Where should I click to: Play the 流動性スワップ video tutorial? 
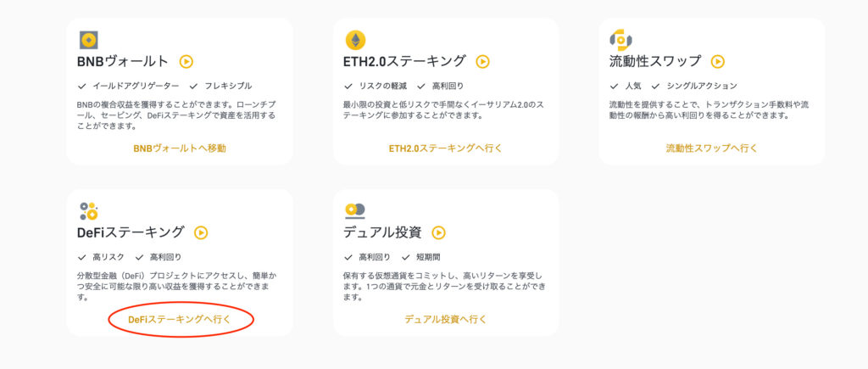(x=717, y=61)
